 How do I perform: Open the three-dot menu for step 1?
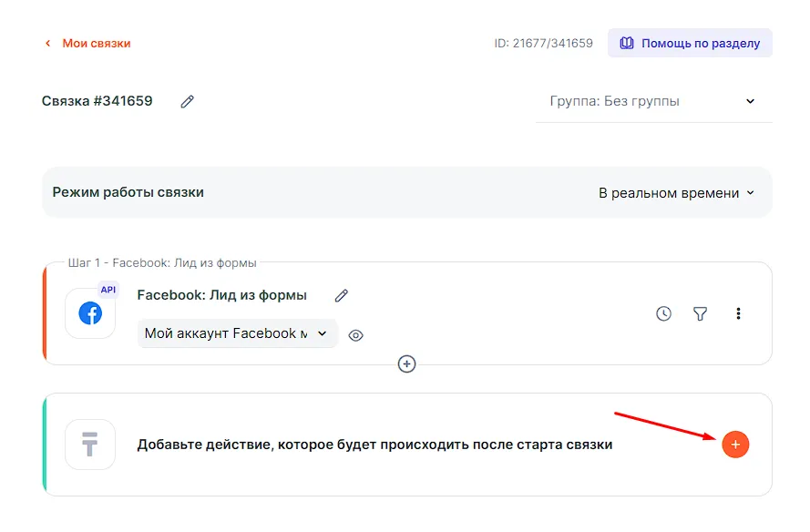point(738,313)
